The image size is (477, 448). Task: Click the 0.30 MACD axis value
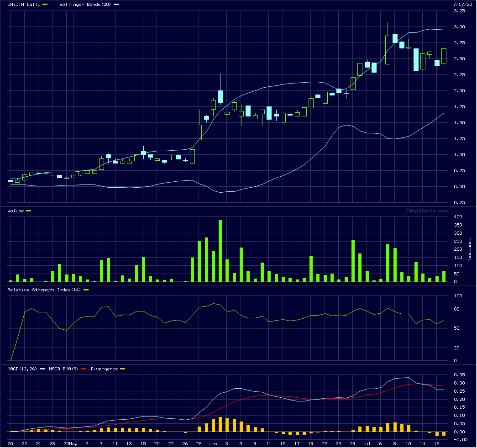click(459, 383)
